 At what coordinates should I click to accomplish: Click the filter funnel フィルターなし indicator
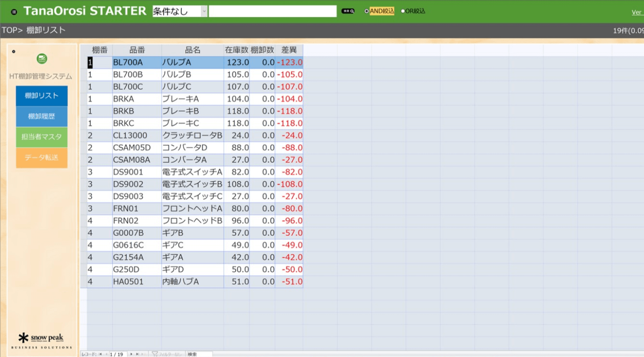coord(167,354)
